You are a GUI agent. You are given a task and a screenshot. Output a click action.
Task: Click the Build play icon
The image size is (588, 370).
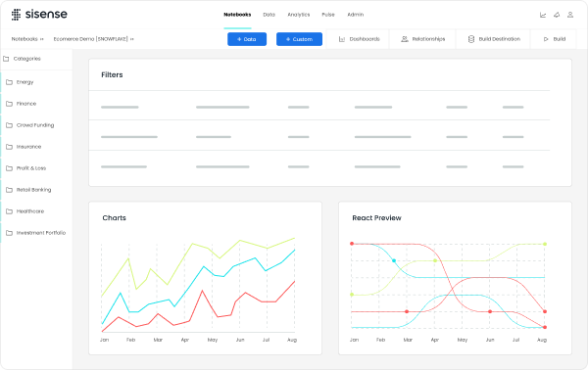pyautogui.click(x=546, y=39)
